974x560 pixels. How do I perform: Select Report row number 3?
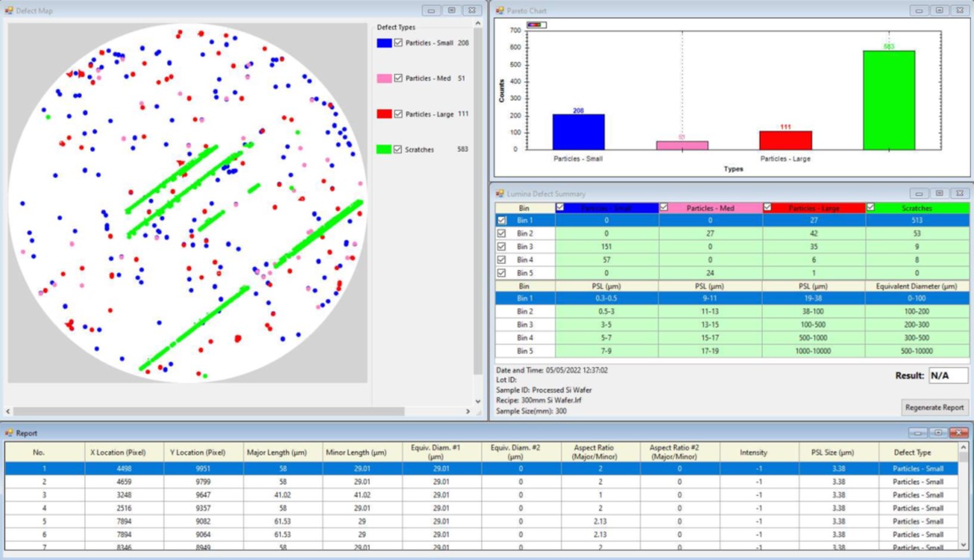click(481, 495)
